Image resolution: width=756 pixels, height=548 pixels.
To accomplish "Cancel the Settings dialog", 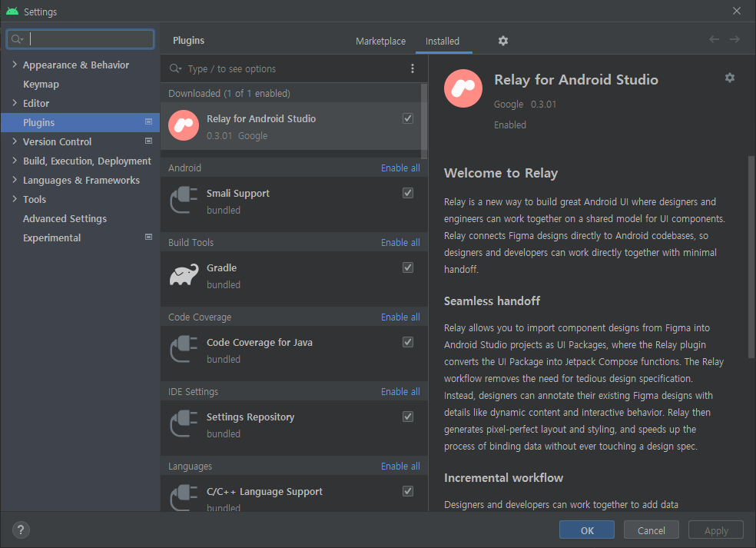I will click(651, 530).
